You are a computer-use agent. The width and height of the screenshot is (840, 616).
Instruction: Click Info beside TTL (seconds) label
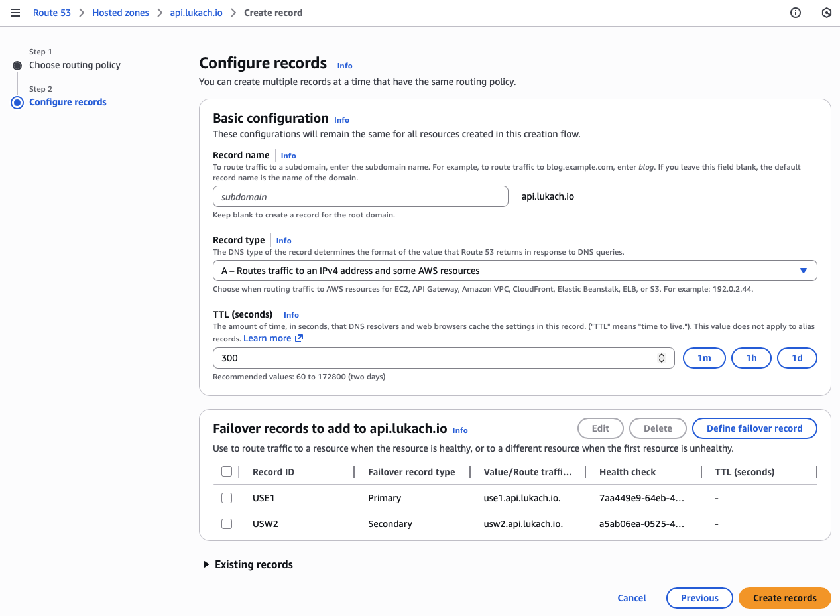coord(291,315)
